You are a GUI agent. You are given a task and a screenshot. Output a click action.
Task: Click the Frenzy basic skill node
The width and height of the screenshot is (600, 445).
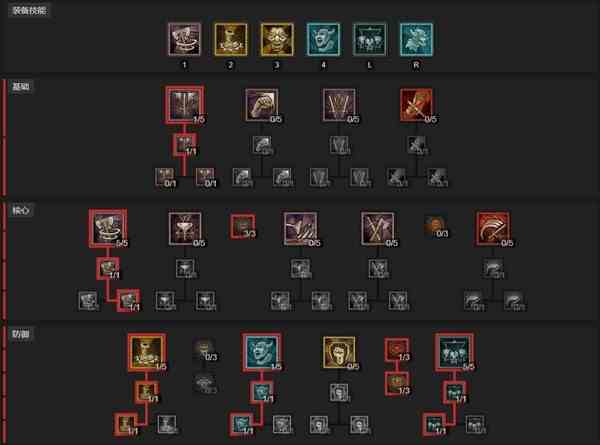coord(339,105)
